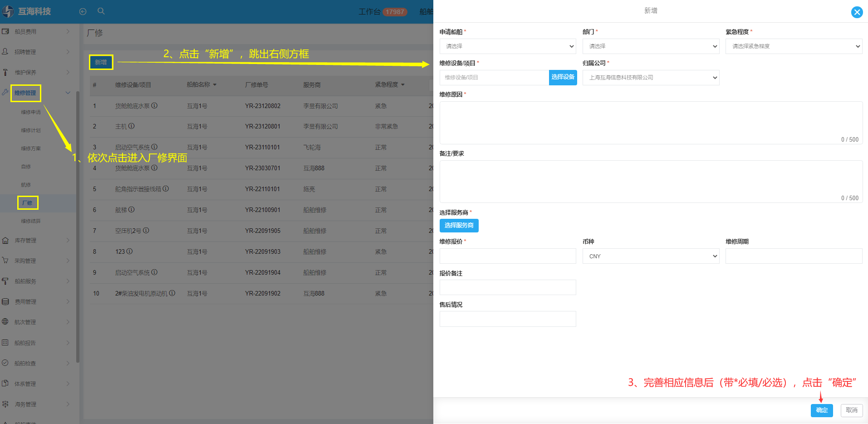868x424 pixels.
Task: Expand the 采购管理 menu chevron
Action: click(68, 261)
